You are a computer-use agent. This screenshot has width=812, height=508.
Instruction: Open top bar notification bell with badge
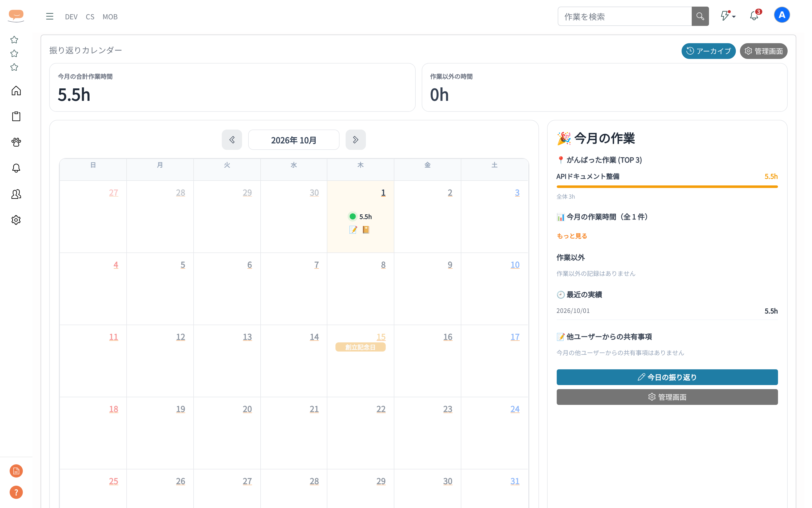(x=754, y=15)
